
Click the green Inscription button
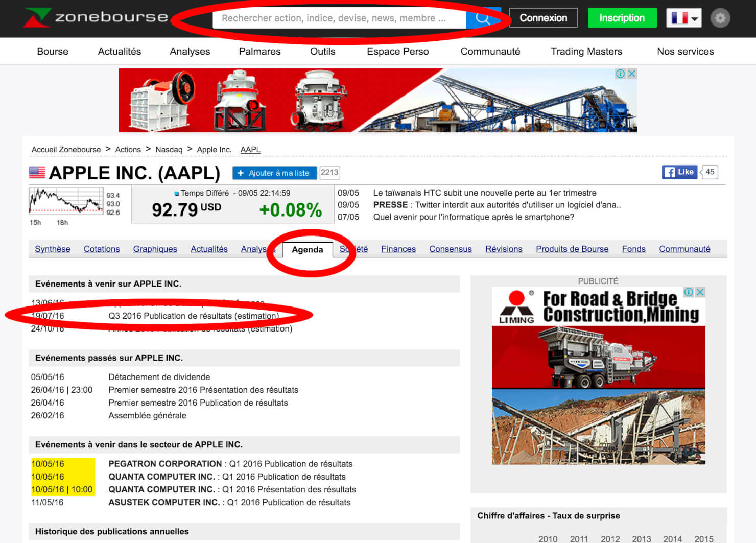(x=622, y=18)
